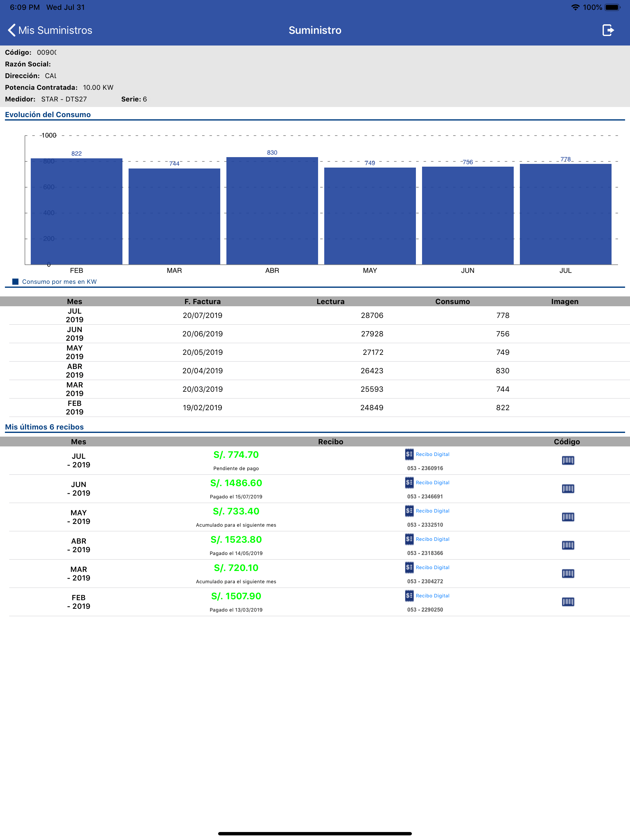The image size is (630, 840).
Task: Click the Imagen column header
Action: click(x=565, y=302)
